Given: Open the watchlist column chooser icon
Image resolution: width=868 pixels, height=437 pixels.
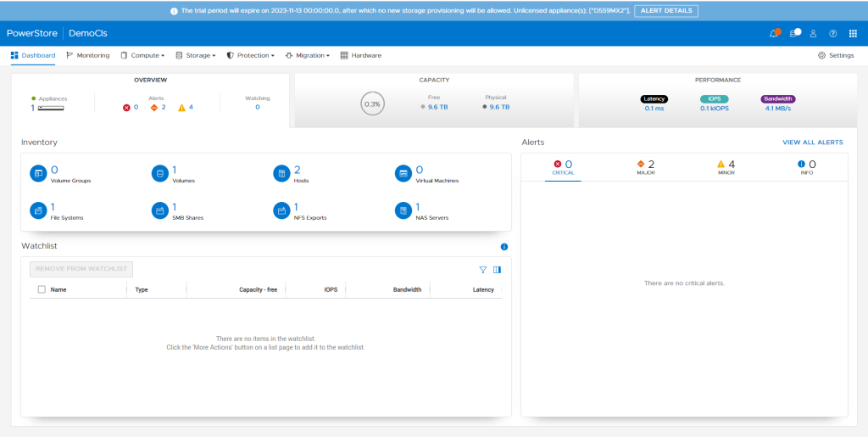Looking at the screenshot, I should click(x=498, y=270).
